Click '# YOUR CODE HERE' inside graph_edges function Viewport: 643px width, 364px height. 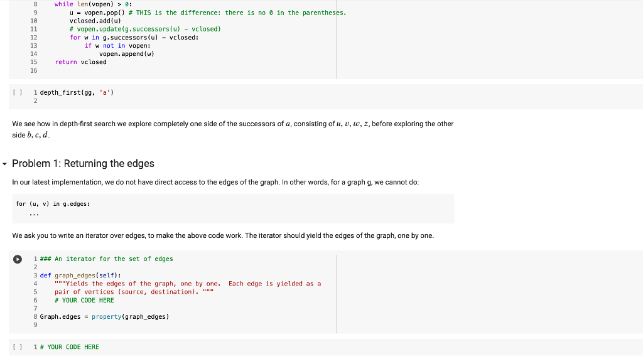[85, 300]
